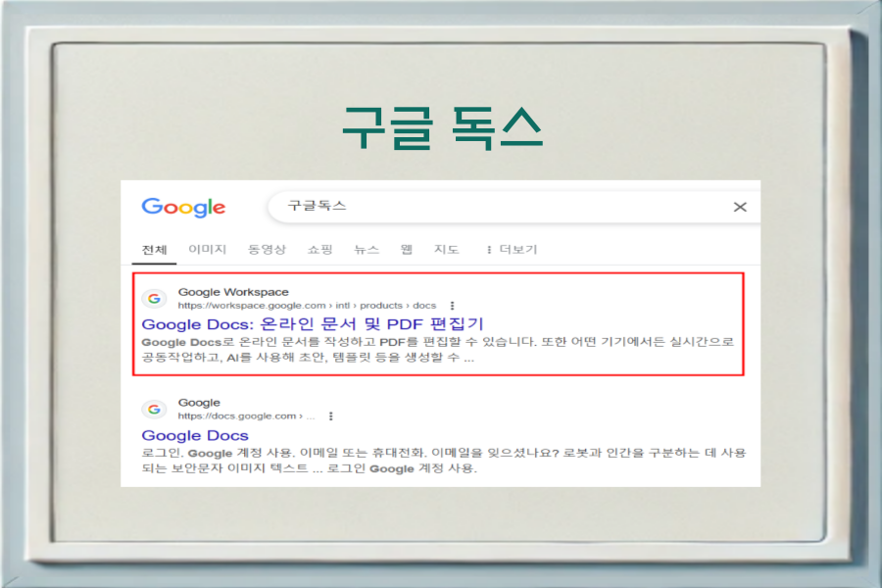Expand the 더보기 menu
This screenshot has width=882, height=588.
click(x=512, y=249)
